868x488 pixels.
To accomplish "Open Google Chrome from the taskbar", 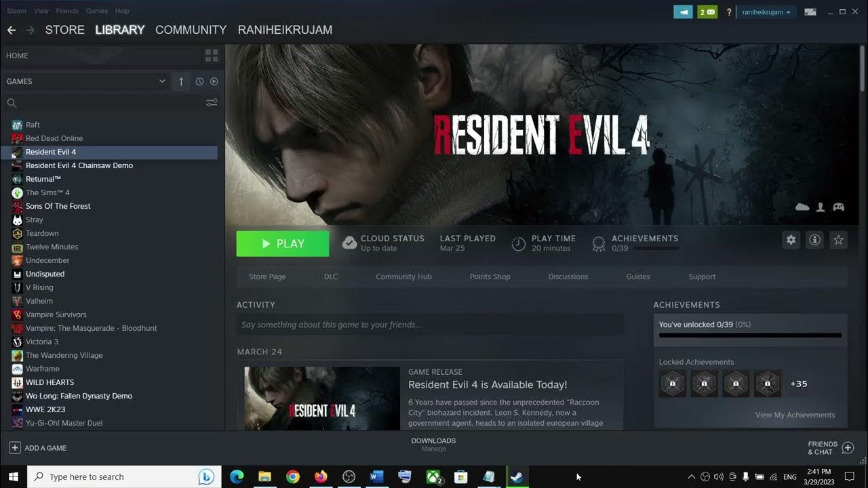I will click(x=292, y=476).
